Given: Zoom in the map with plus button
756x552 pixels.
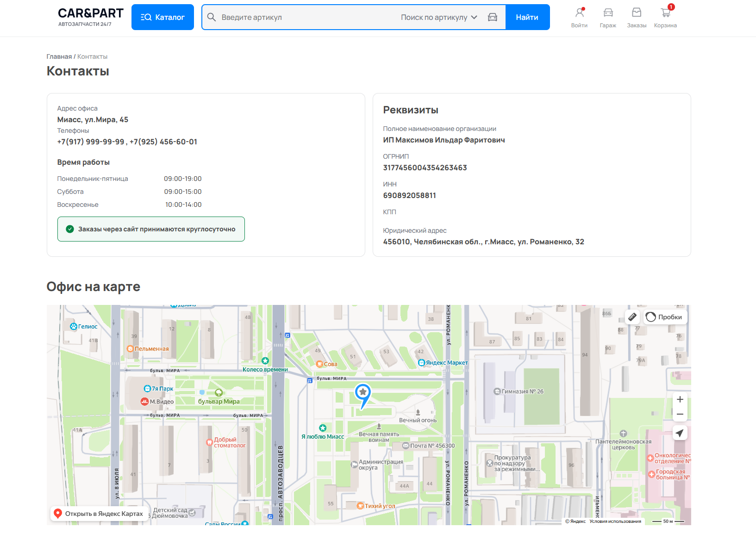Looking at the screenshot, I should [x=680, y=399].
